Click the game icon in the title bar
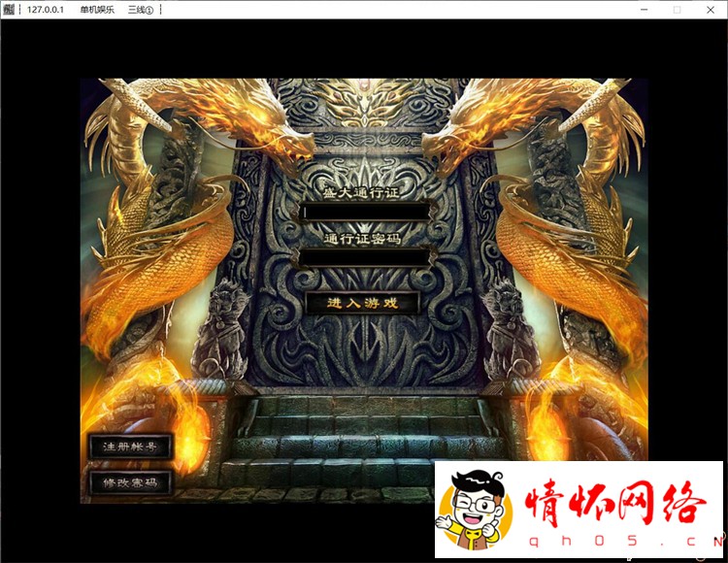Viewport: 728px width, 563px height. [9, 10]
